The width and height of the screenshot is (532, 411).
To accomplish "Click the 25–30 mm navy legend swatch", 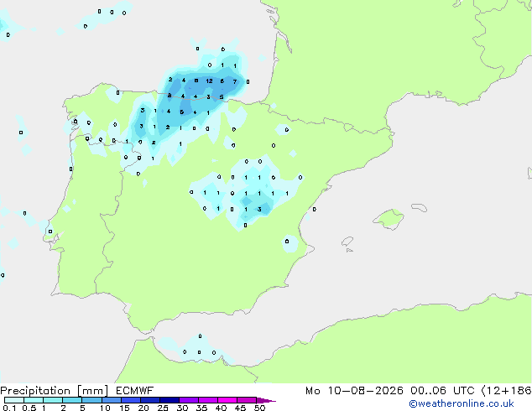I will pyautogui.click(x=169, y=400).
